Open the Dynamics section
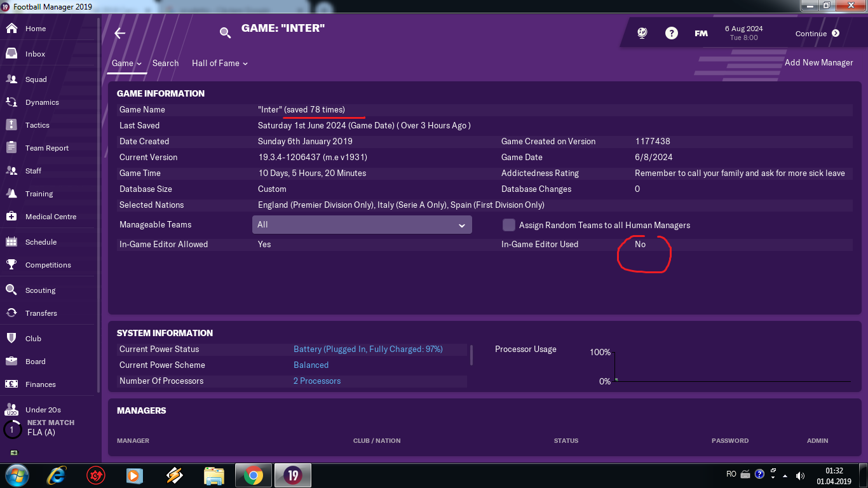The image size is (868, 488). [x=42, y=102]
